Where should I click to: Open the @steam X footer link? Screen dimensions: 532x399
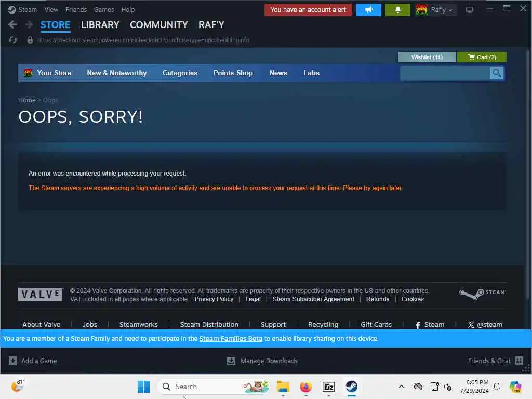pos(485,324)
